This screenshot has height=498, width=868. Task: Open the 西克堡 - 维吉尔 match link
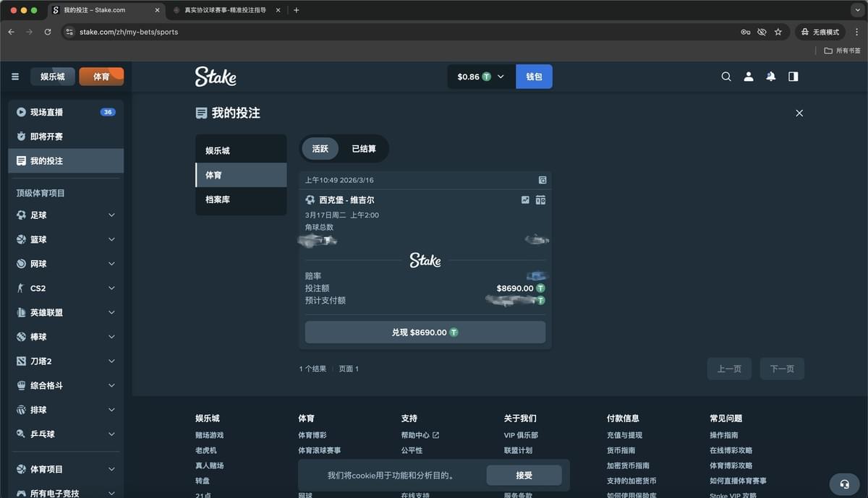click(346, 199)
